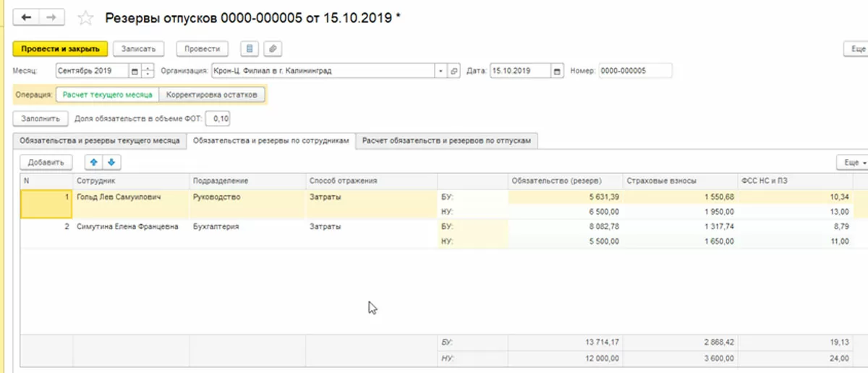Open Обязательства и резервы текущего месяца tab

coord(100,141)
